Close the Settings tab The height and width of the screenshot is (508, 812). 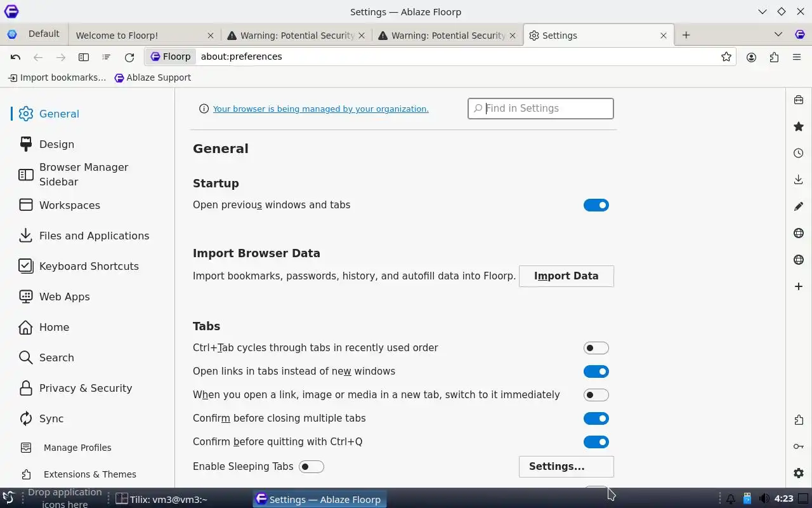[x=664, y=36]
